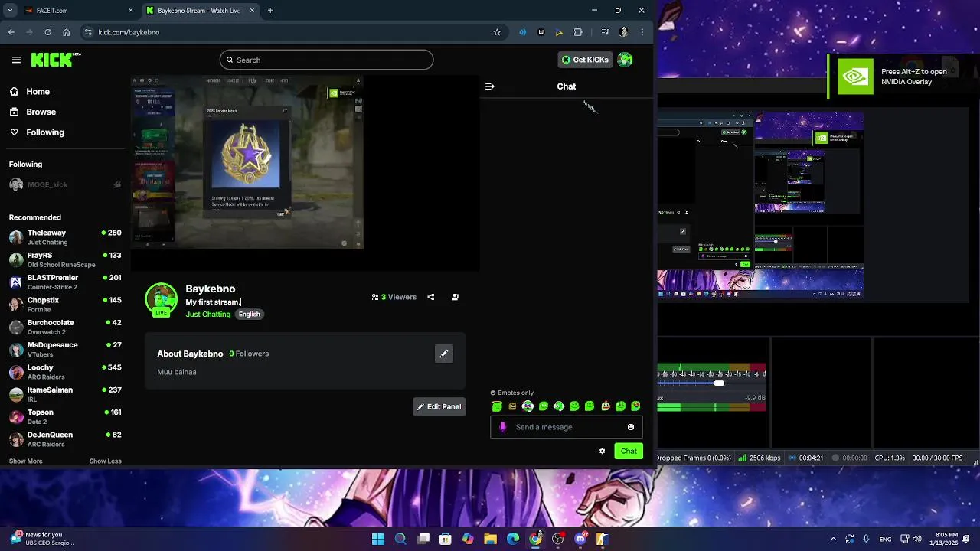This screenshot has width=980, height=551.
Task: Click the English language tag
Action: tap(249, 315)
